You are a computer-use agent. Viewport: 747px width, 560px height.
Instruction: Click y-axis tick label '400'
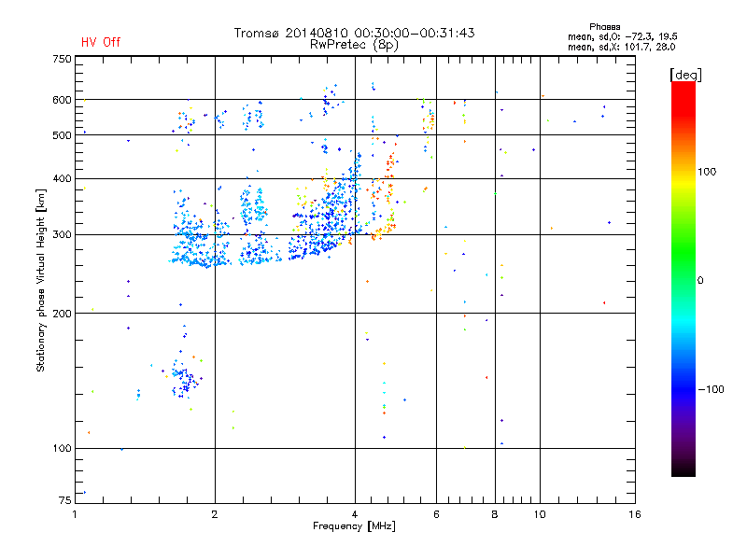[62, 179]
